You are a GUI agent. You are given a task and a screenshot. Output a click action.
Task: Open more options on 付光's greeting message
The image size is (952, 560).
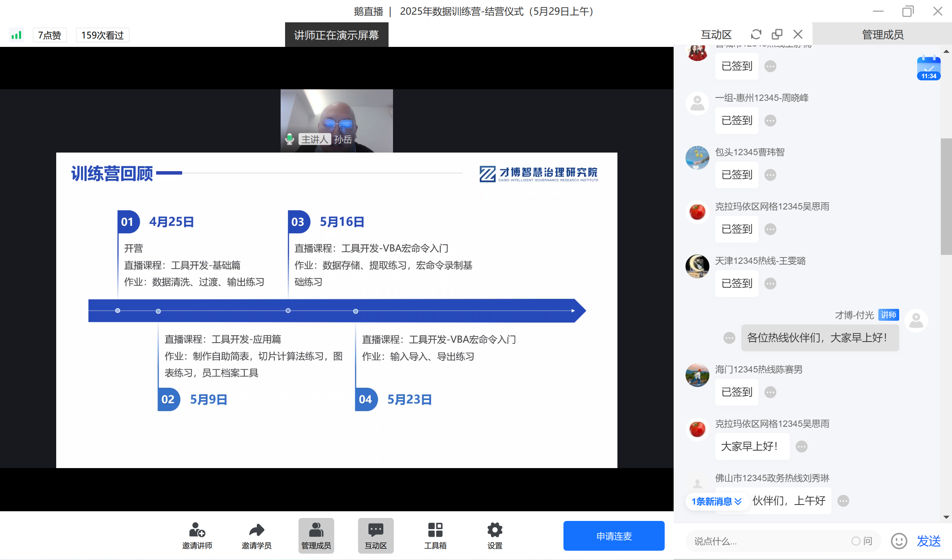(x=729, y=337)
